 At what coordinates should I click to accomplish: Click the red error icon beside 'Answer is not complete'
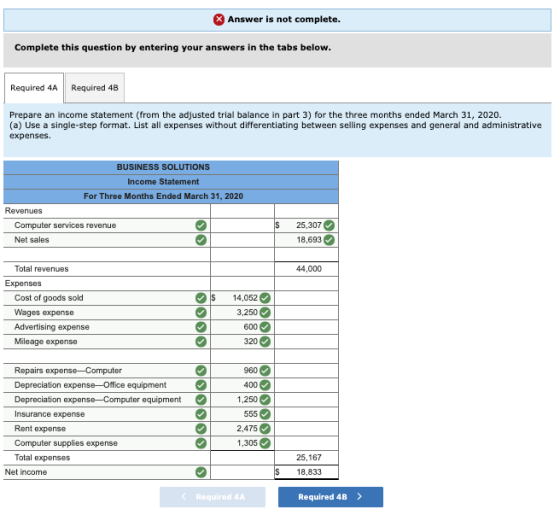pos(219,19)
